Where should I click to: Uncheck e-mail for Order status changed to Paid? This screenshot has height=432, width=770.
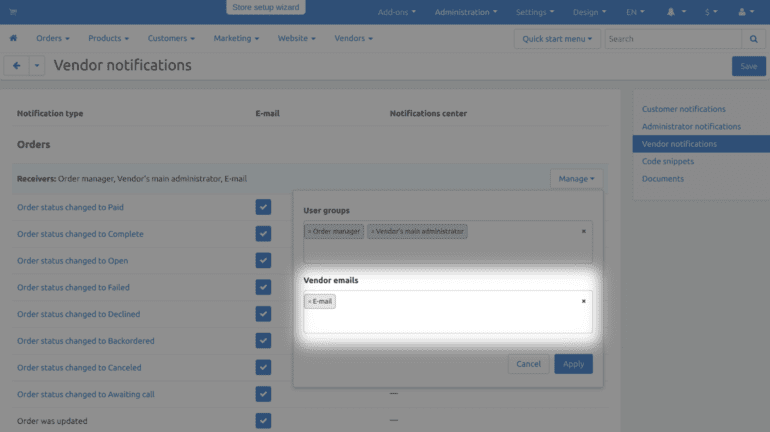point(263,207)
